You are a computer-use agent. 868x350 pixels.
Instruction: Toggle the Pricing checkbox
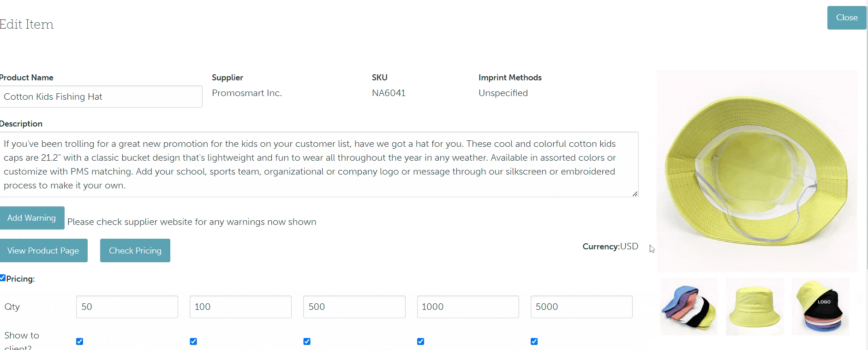[x=3, y=278]
